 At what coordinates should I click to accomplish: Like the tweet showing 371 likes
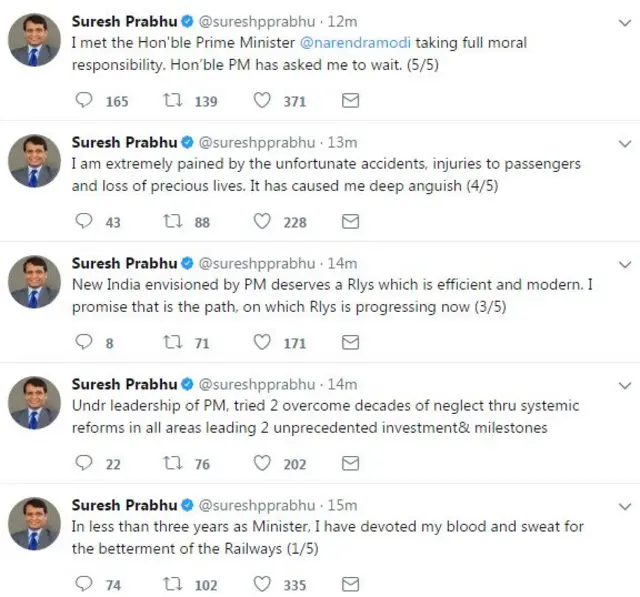click(x=262, y=101)
